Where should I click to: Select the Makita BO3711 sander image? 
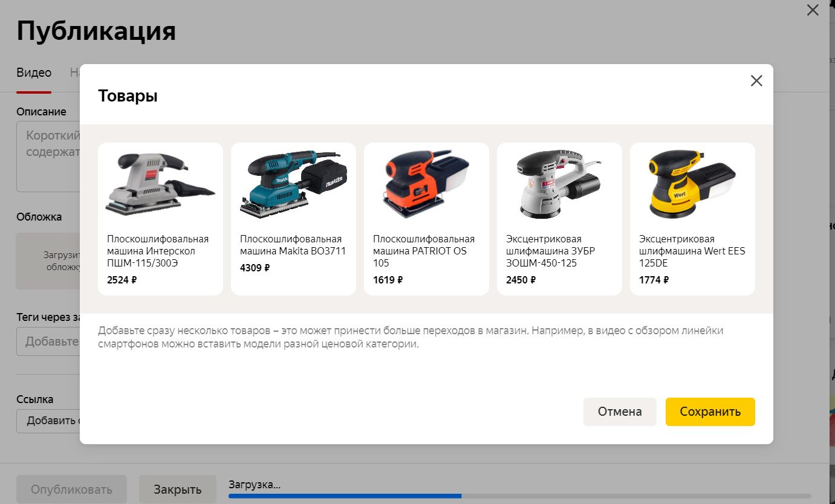point(293,184)
